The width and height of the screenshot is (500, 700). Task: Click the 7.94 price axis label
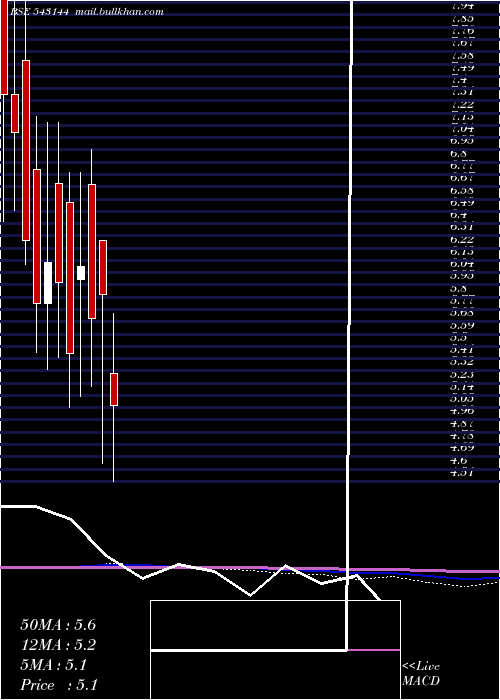462,7
